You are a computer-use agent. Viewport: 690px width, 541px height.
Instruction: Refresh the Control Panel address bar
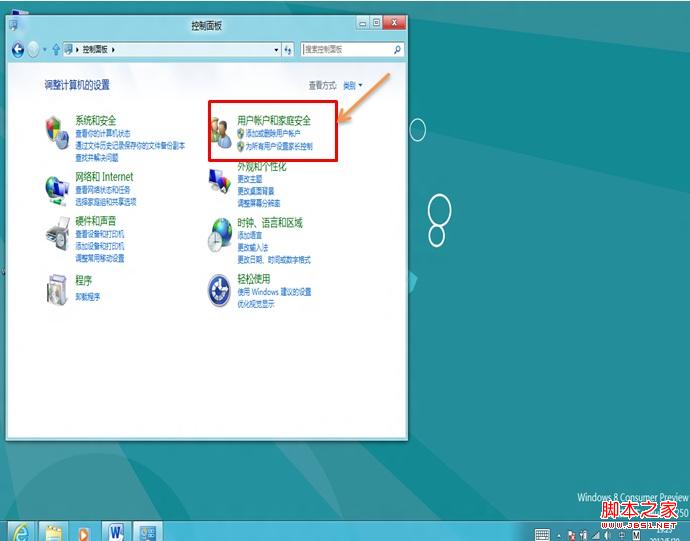tap(288, 50)
